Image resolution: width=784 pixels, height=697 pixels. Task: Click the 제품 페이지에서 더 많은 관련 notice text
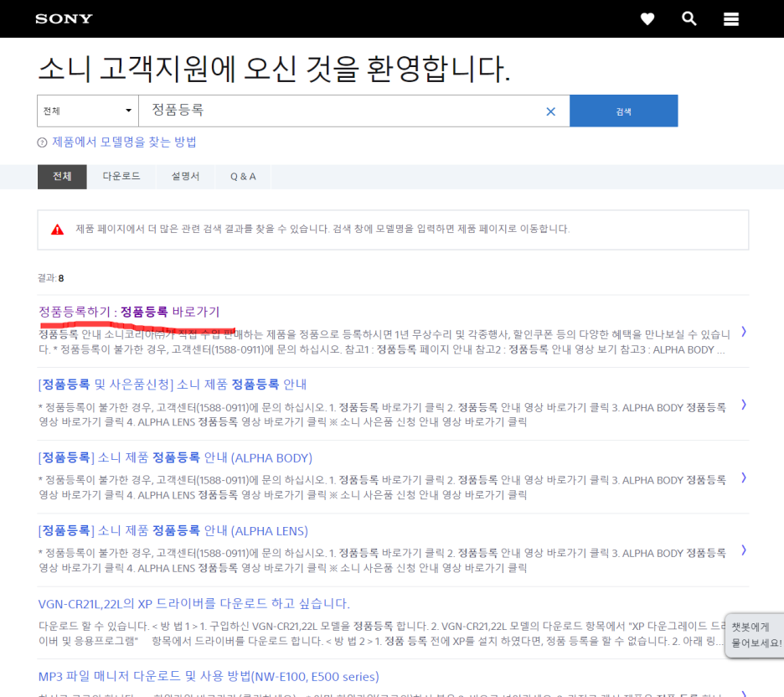[322, 229]
